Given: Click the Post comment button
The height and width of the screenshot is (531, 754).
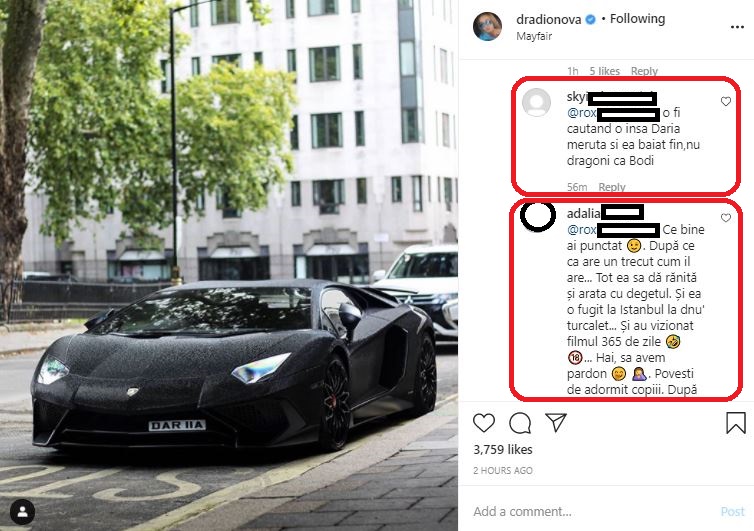Looking at the screenshot, I should pos(732,511).
